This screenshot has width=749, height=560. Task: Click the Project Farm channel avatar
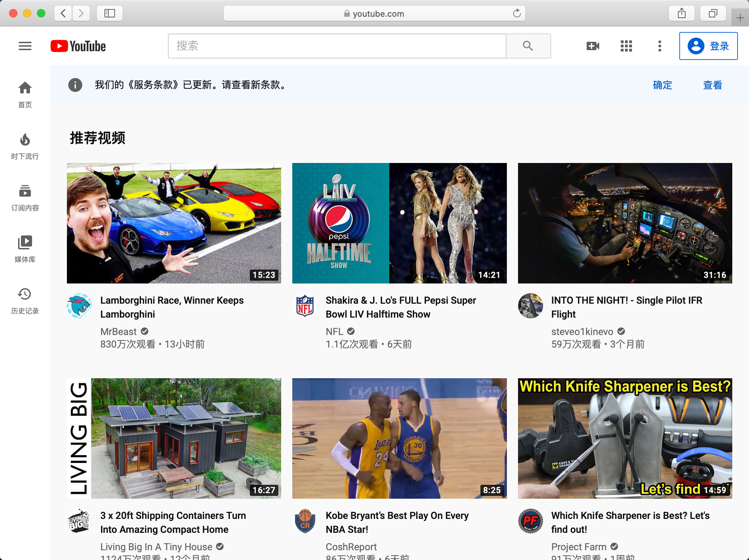tap(531, 521)
